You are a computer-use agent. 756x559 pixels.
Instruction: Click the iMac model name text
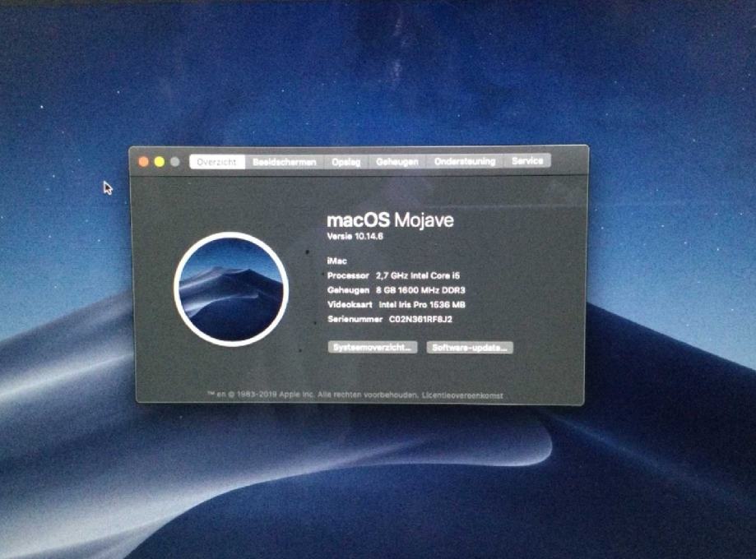point(337,261)
